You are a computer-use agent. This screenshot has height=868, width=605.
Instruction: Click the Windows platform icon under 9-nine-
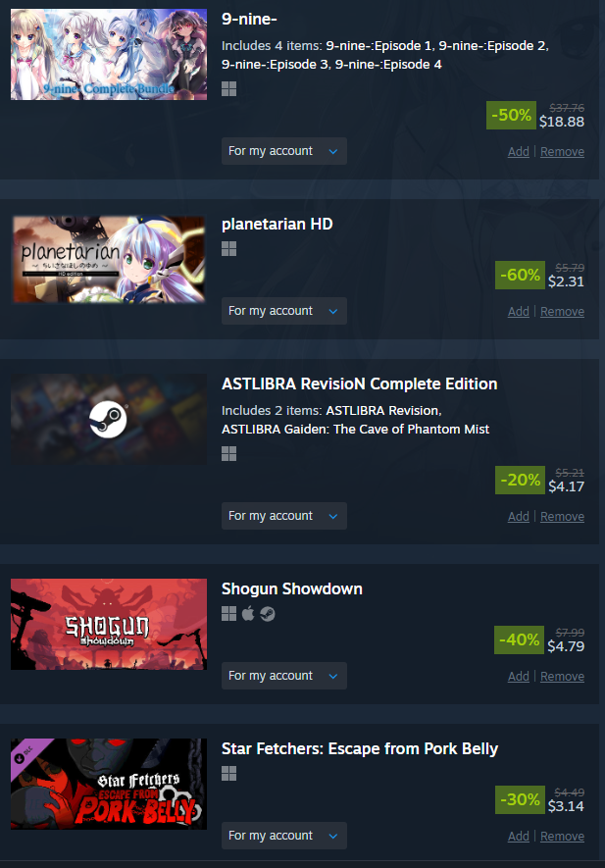tap(228, 89)
